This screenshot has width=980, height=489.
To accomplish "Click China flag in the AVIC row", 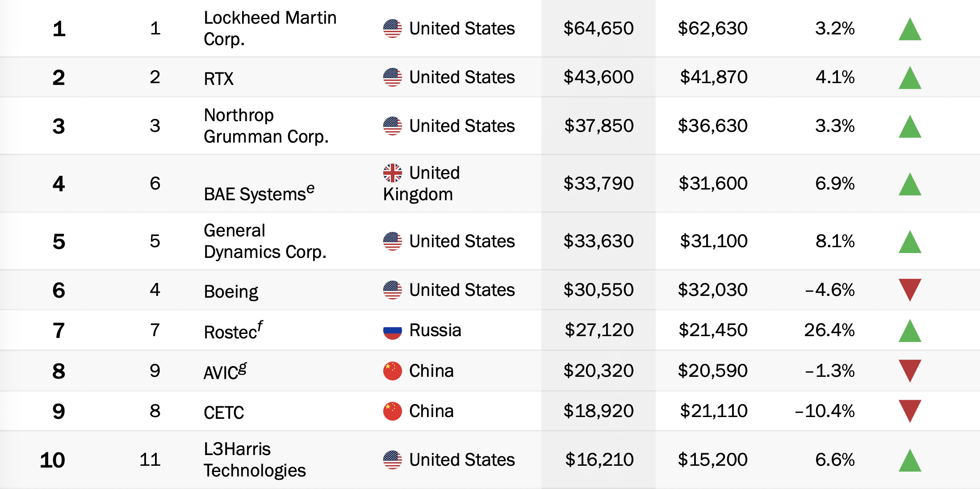I will (392, 371).
